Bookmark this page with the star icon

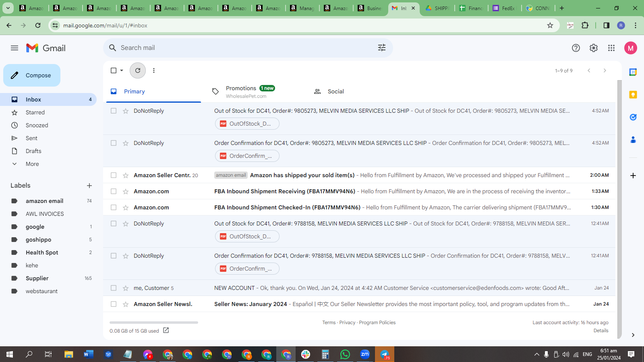click(550, 25)
